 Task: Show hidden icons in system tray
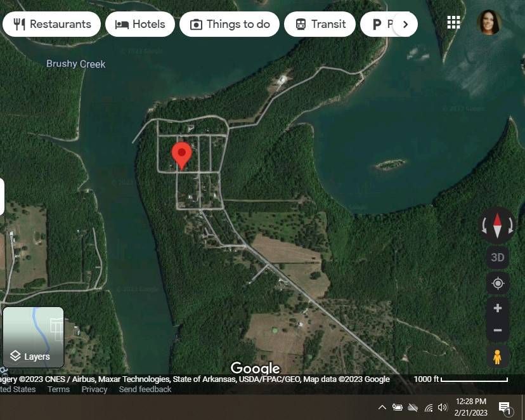tap(382, 407)
